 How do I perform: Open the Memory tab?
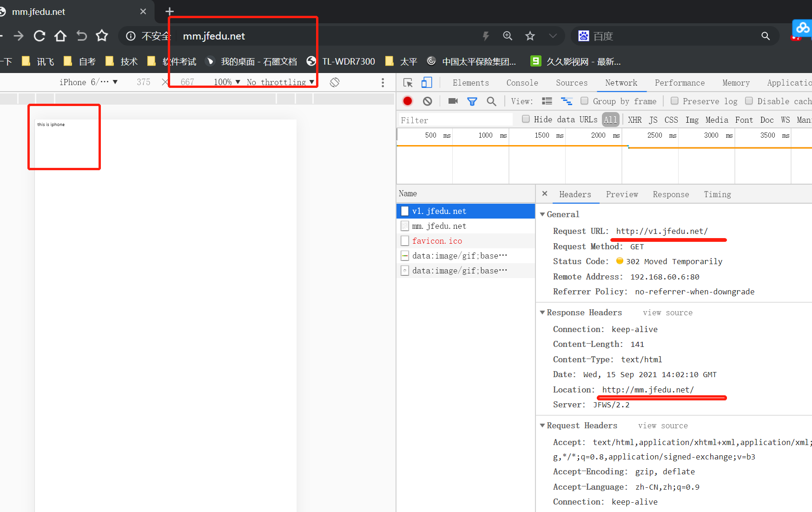pos(736,83)
